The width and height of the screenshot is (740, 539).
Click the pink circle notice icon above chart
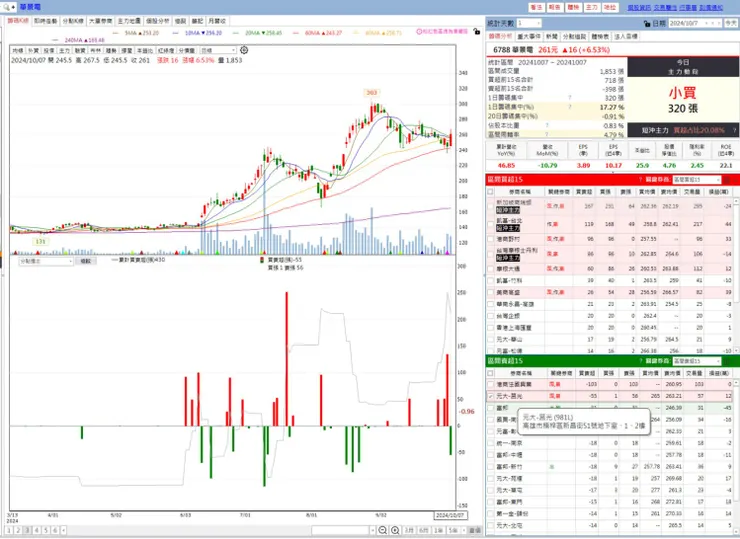click(x=419, y=31)
